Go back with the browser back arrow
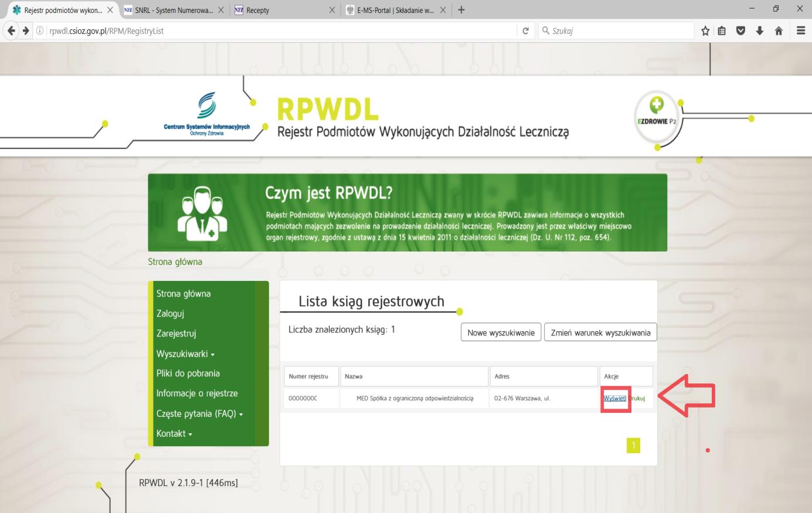Viewport: 812px width, 513px height. [11, 30]
